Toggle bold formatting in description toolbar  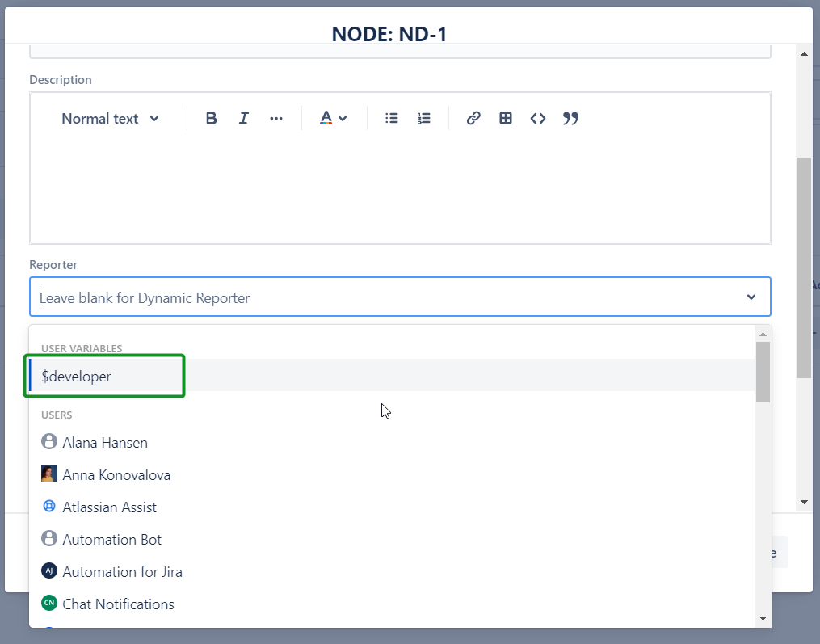212,119
